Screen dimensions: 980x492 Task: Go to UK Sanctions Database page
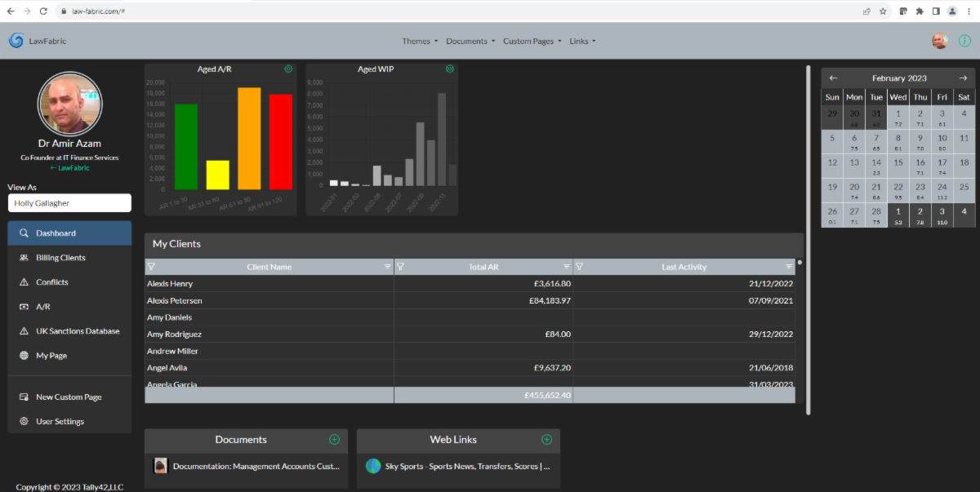tap(77, 331)
